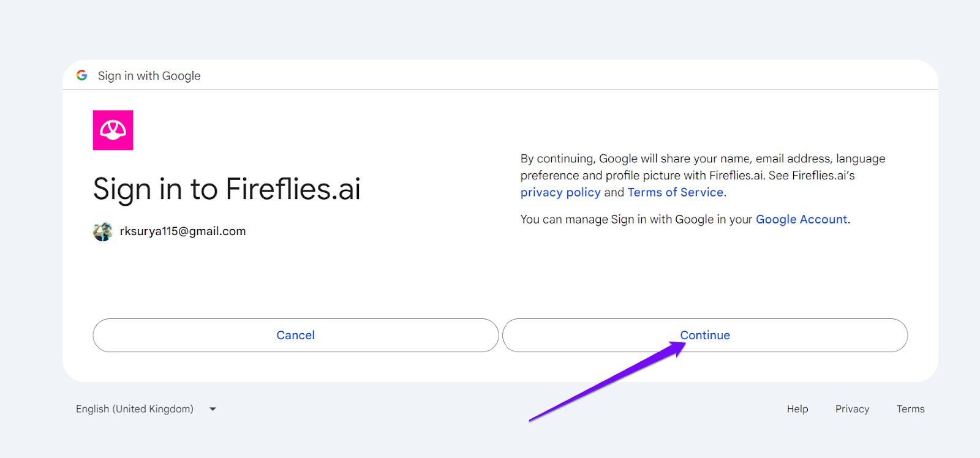The width and height of the screenshot is (980, 458).
Task: Open the Help footer link
Action: 797,409
